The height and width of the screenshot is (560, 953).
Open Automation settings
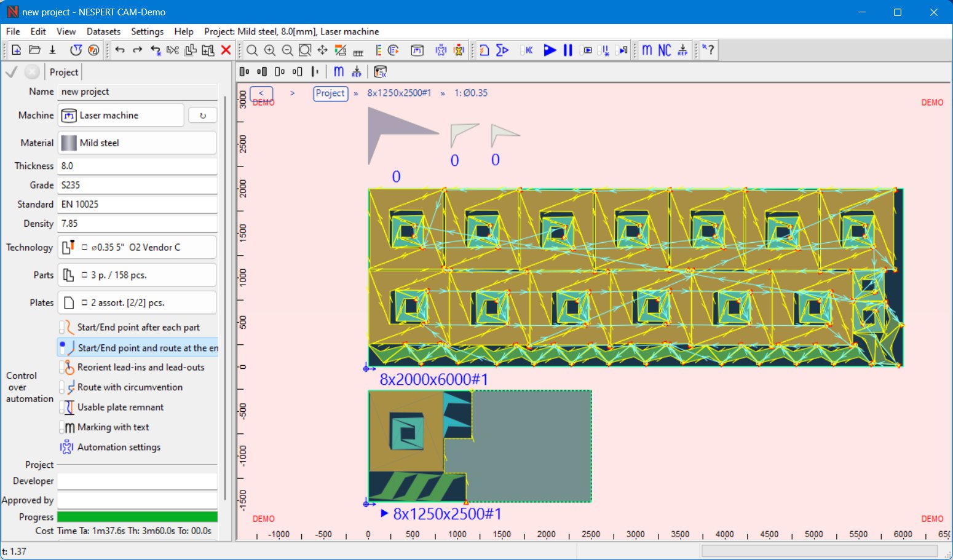click(111, 447)
